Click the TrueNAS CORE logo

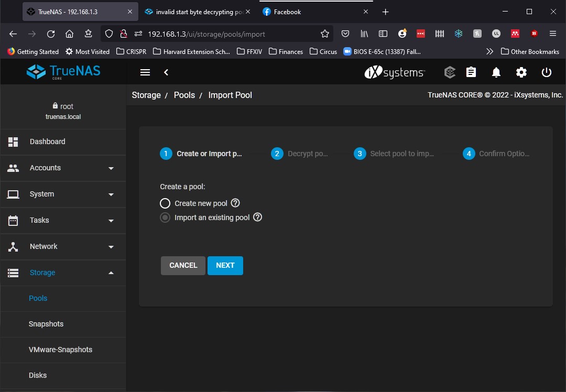tap(63, 72)
